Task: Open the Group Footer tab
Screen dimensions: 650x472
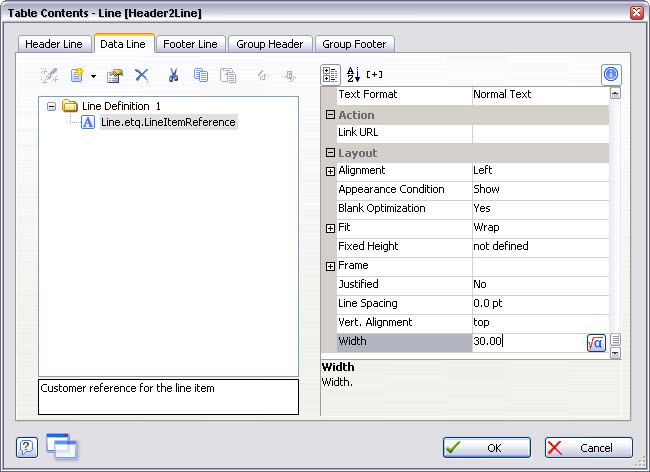Action: point(354,44)
